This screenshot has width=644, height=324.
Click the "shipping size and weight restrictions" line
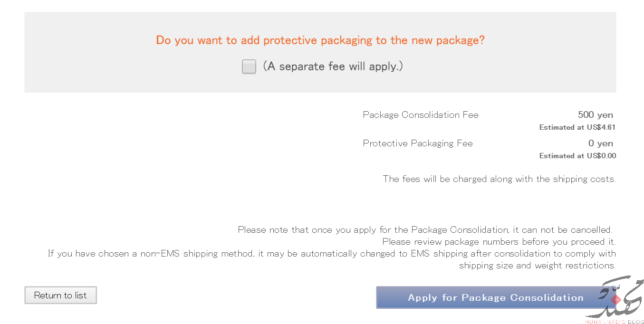[537, 266]
